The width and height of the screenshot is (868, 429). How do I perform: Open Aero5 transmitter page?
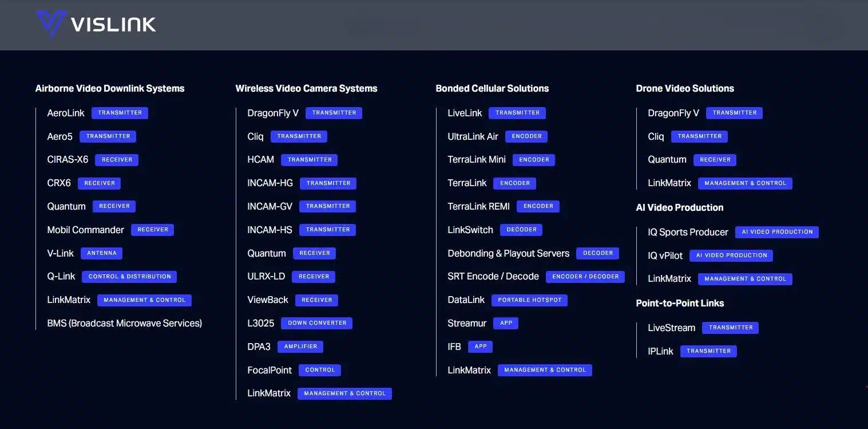pos(60,136)
